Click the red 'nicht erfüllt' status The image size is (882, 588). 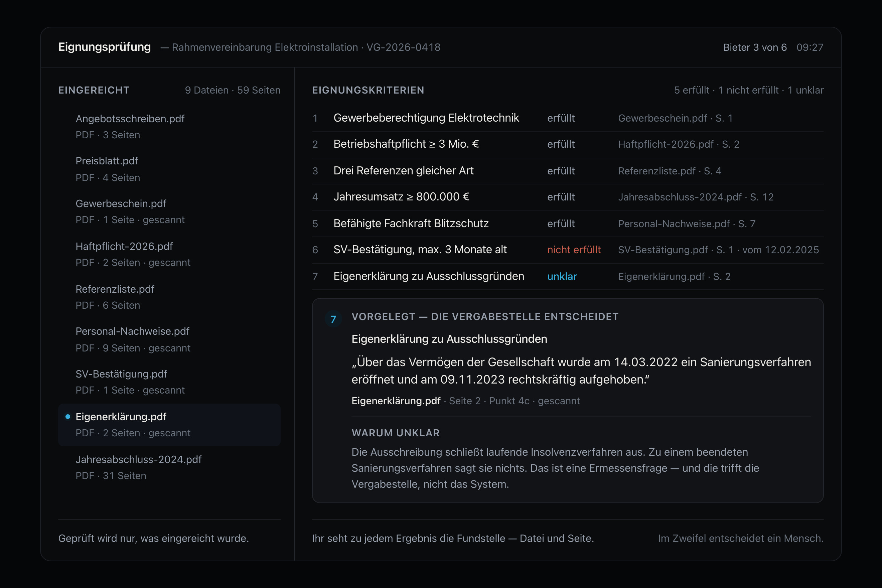coord(574,250)
